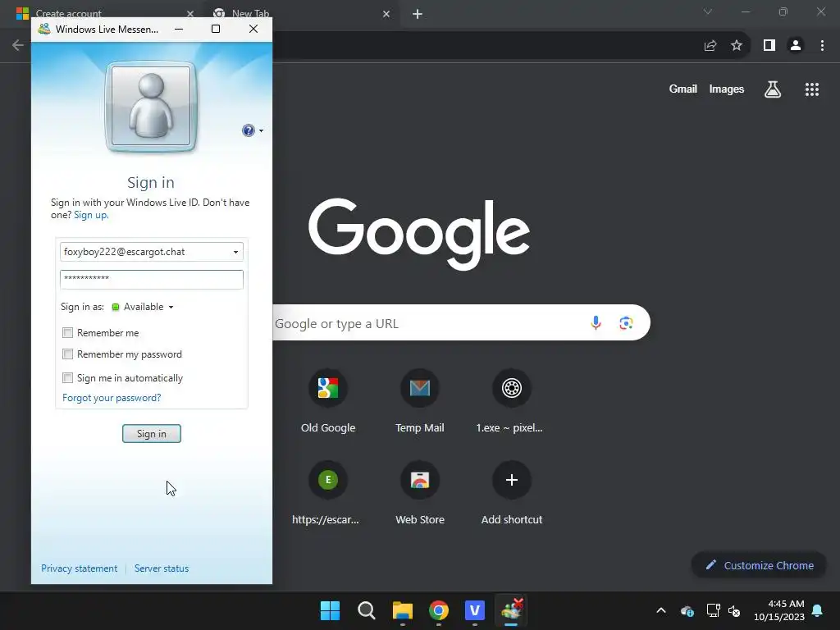Open Chrome's three-dot menu
Screen dimensions: 840x630
(x=822, y=46)
